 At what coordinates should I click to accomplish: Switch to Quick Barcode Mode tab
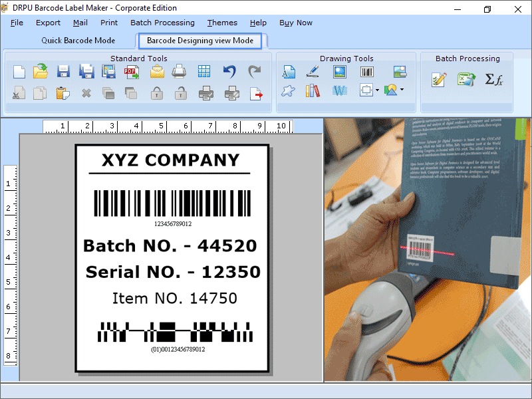[x=78, y=41]
